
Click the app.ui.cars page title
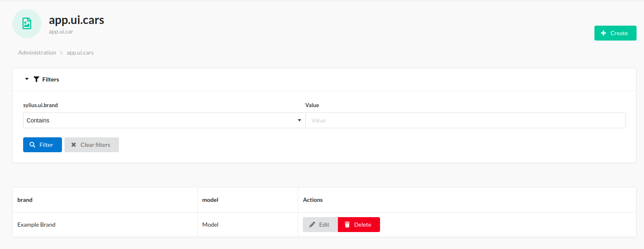(x=76, y=20)
